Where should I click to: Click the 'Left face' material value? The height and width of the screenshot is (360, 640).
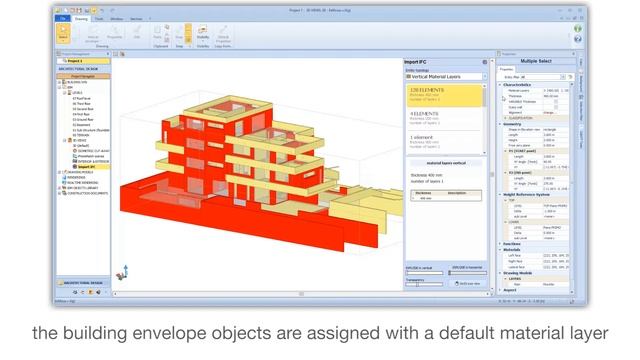tap(555, 256)
